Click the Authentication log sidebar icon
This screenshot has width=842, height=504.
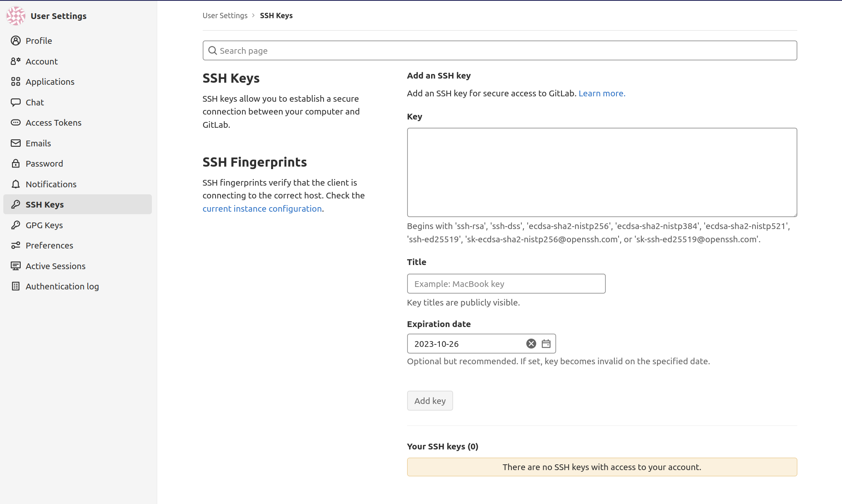[x=16, y=286]
